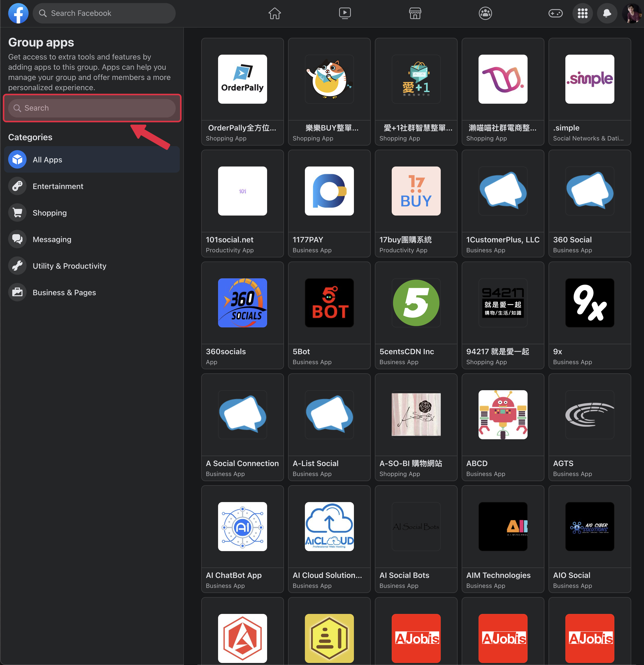Click the Facebook logo icon
This screenshot has height=665, width=644.
click(x=18, y=13)
